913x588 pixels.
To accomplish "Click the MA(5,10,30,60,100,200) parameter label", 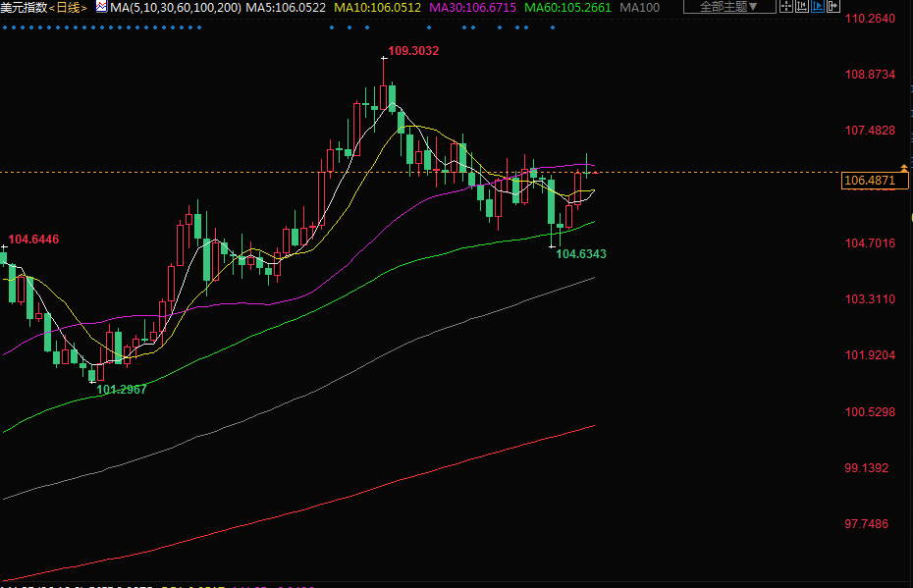I will (175, 7).
